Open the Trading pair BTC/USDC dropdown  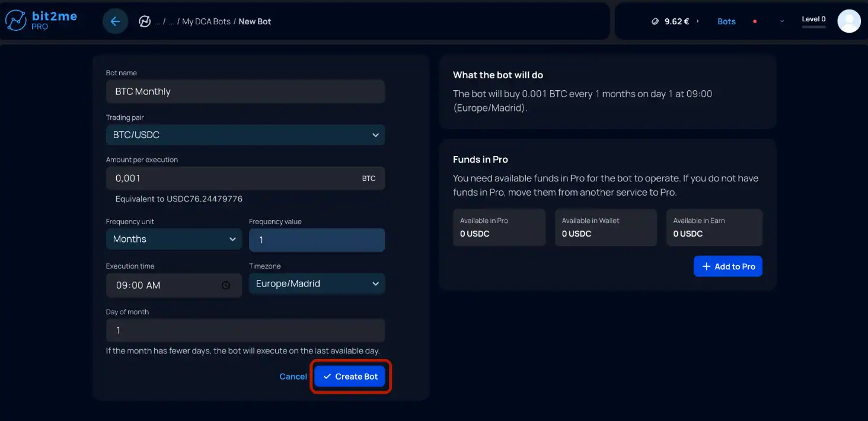245,135
